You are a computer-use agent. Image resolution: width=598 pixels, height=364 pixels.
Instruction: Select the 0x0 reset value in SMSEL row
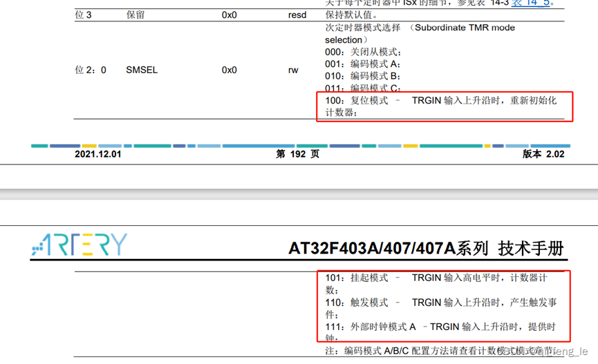point(230,70)
